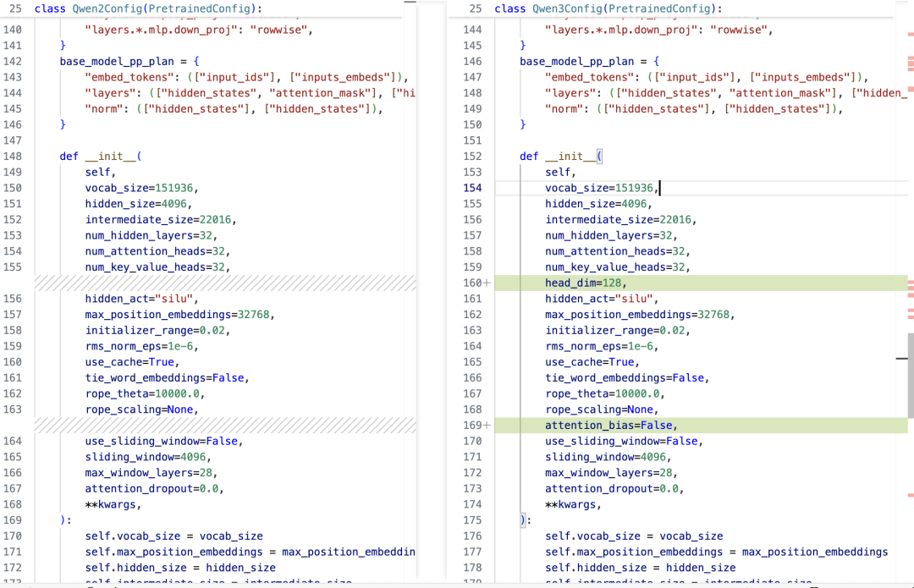The height and width of the screenshot is (588, 914).
Task: Click self, parameter on right line 153
Action: click(x=561, y=173)
